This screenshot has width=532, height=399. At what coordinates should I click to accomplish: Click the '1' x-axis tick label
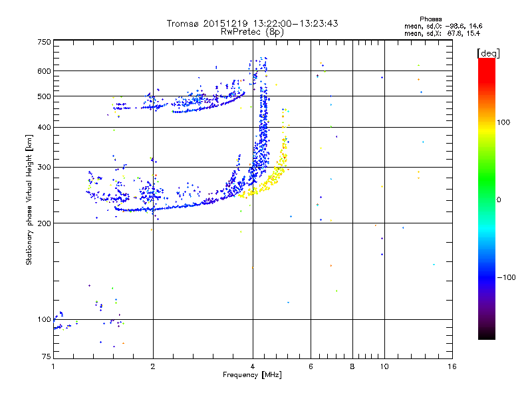click(53, 366)
